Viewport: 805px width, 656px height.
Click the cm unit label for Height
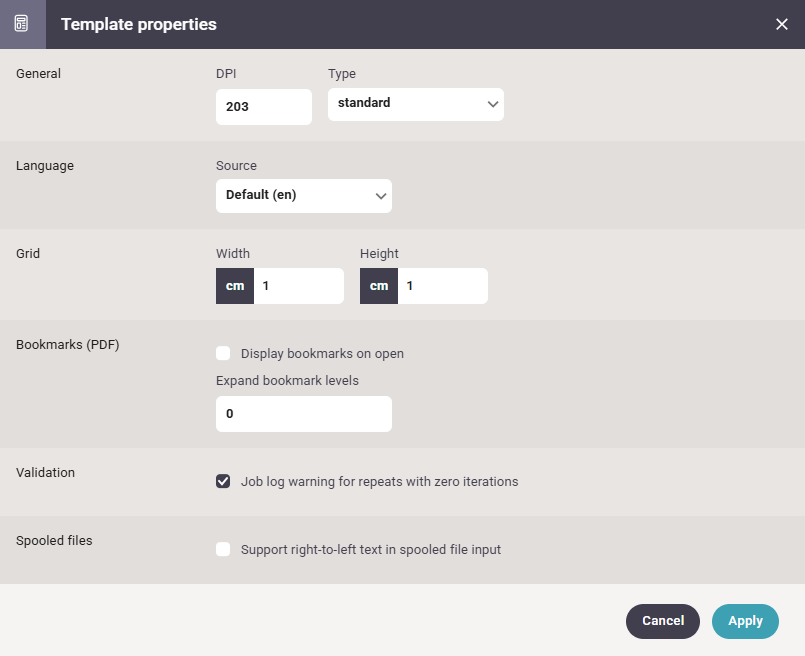point(379,286)
